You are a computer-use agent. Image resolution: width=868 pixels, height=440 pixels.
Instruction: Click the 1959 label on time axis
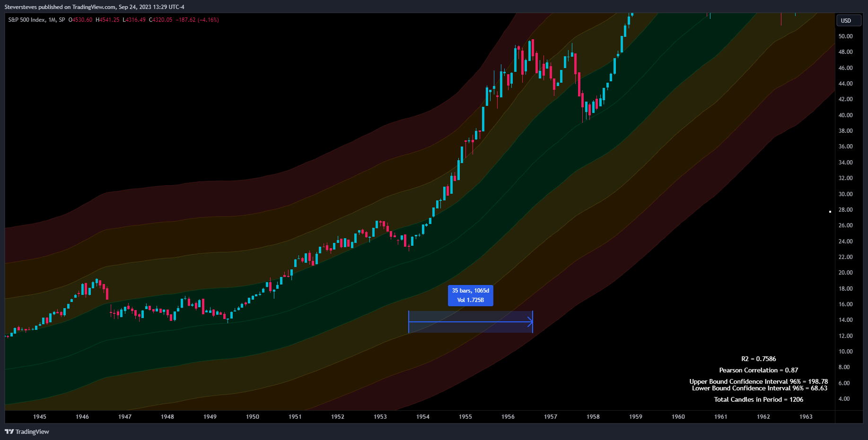tap(636, 417)
